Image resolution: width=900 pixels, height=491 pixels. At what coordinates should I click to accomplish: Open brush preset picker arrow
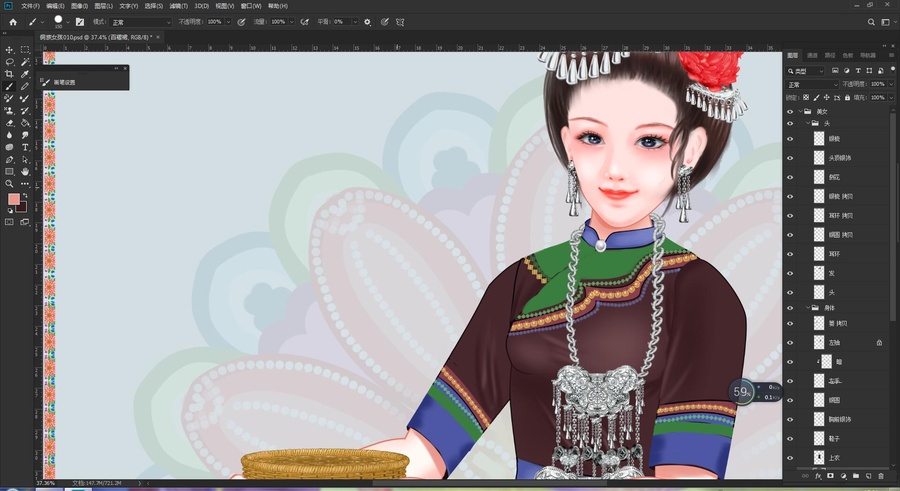tap(68, 22)
